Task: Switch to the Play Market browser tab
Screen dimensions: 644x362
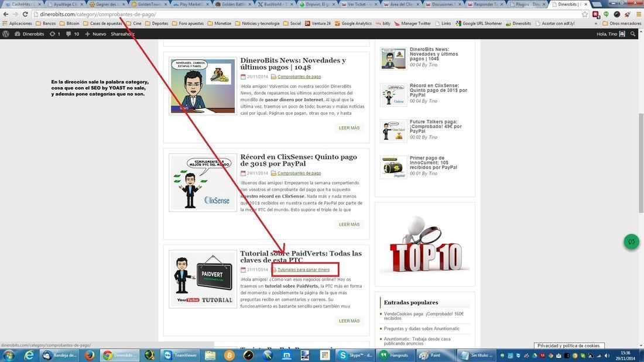Action: 191,4
